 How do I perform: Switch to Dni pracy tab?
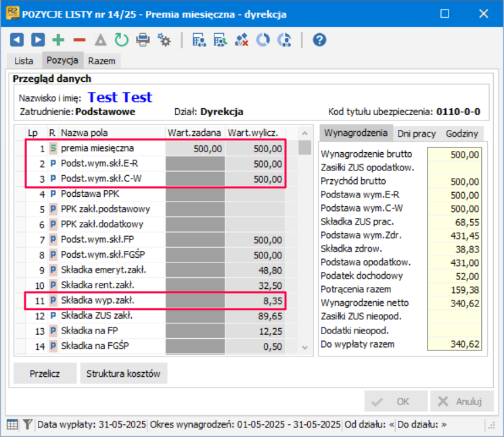417,133
